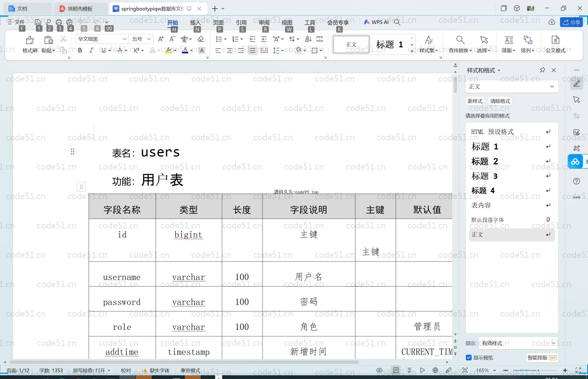Click the help question mark sidebar icon
The height and width of the screenshot is (379, 588).
click(576, 181)
